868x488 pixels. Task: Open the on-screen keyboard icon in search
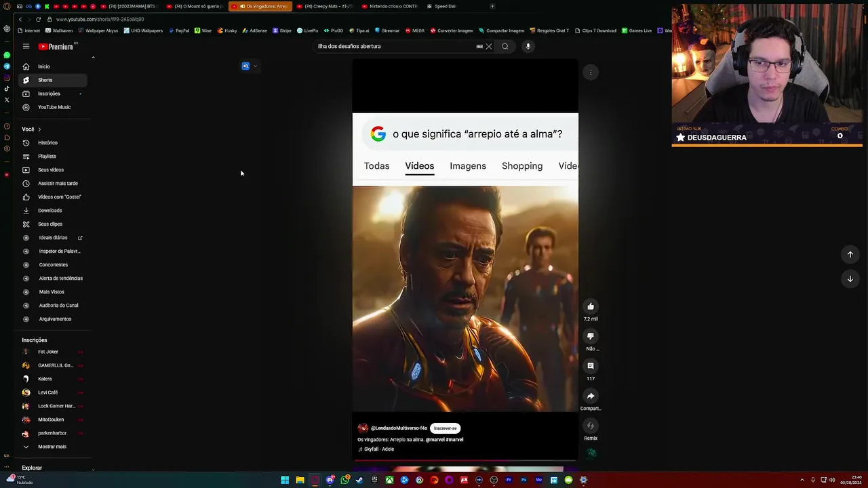point(479,46)
